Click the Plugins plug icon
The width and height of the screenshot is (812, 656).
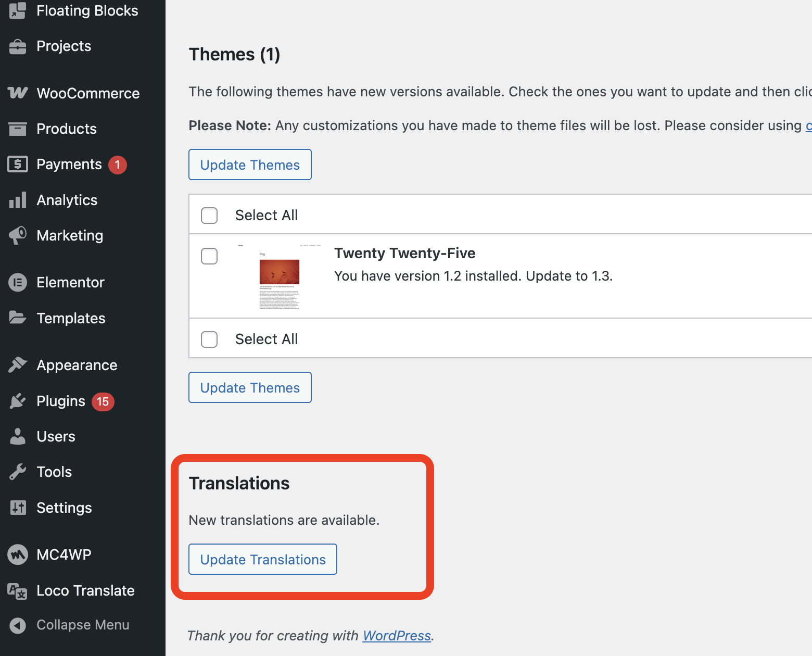point(18,401)
